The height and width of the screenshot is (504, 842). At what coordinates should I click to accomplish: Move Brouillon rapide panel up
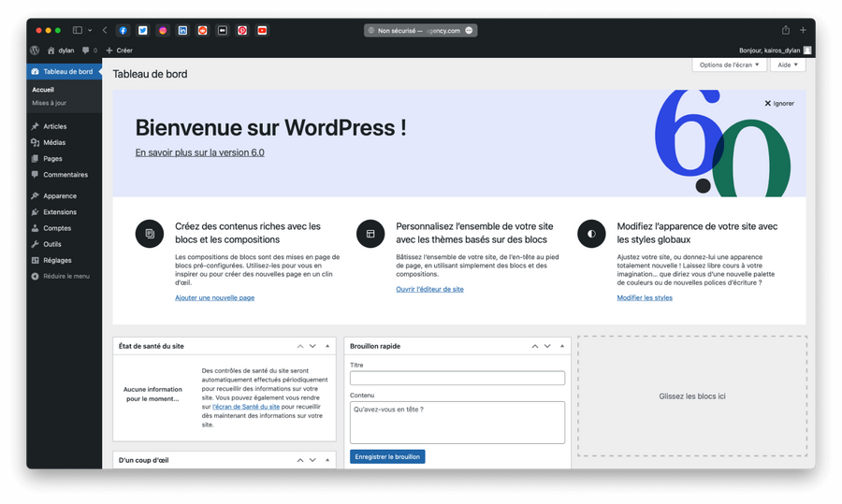coord(535,346)
